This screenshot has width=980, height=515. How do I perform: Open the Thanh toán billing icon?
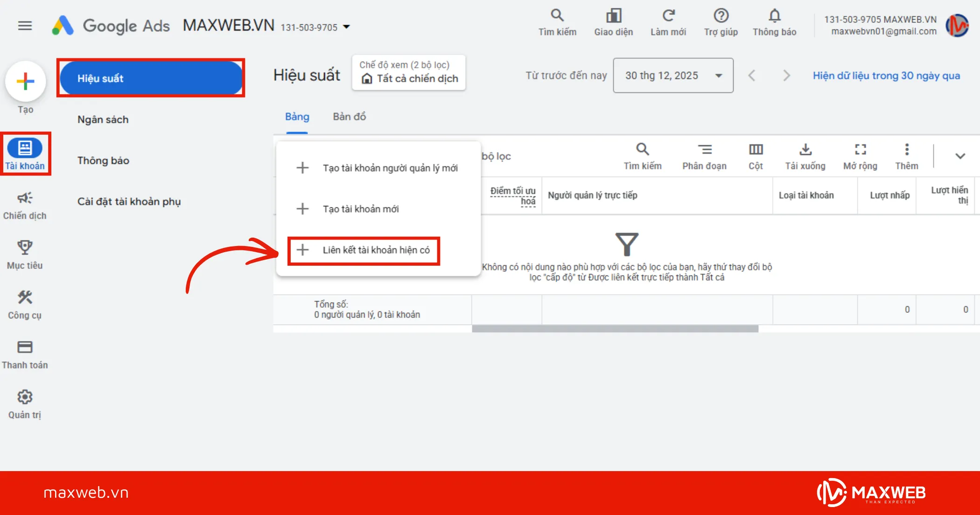pos(25,348)
